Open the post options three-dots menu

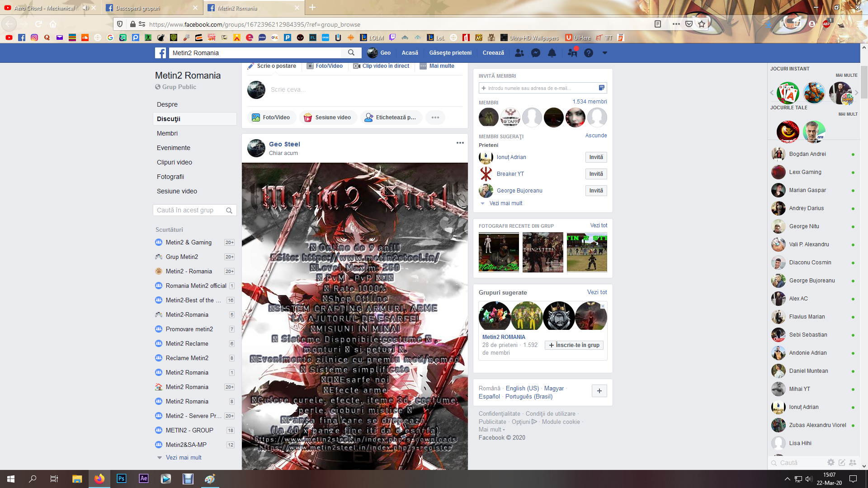[460, 143]
